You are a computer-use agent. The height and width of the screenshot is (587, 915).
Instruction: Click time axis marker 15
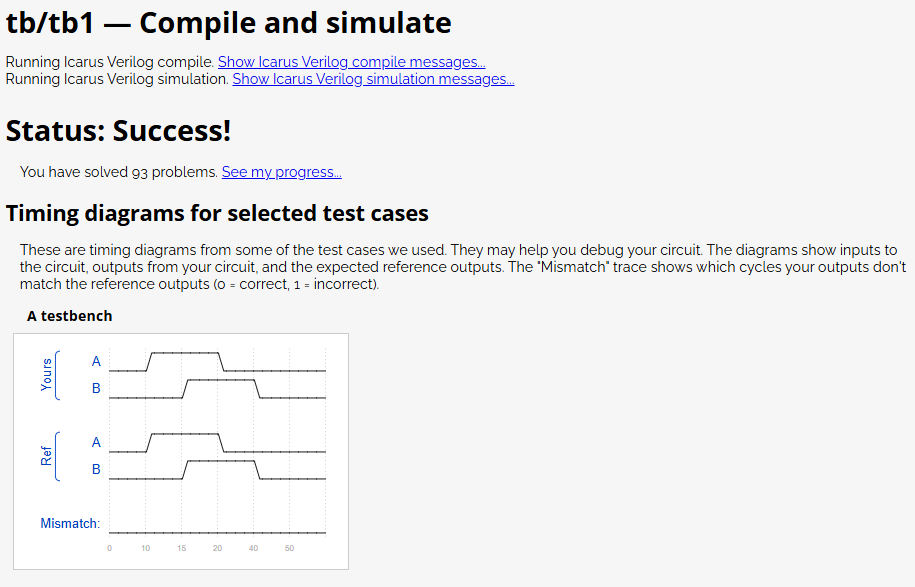pos(181,548)
